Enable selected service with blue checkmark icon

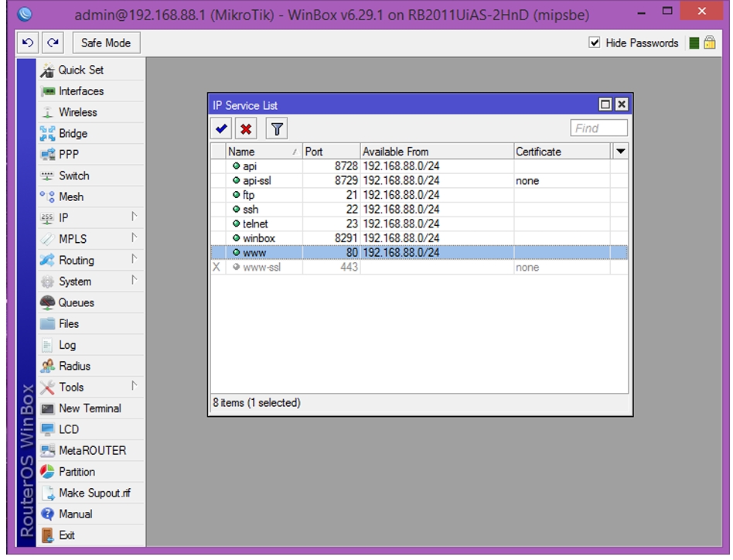point(222,128)
